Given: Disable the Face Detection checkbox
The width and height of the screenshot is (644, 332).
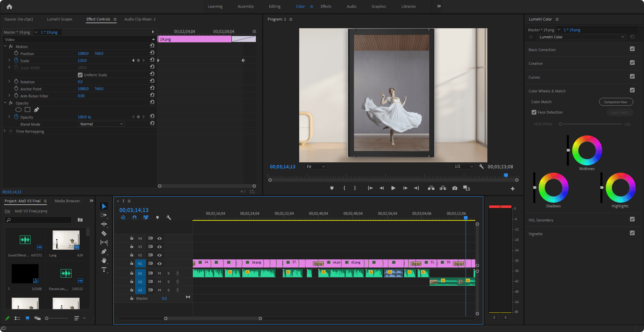Looking at the screenshot, I should coord(534,112).
